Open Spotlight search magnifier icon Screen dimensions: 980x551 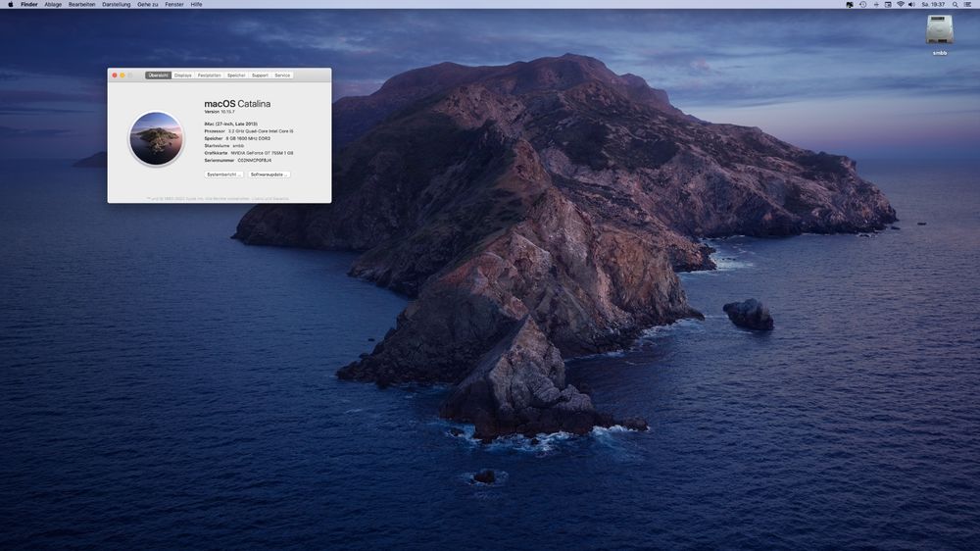(955, 4)
